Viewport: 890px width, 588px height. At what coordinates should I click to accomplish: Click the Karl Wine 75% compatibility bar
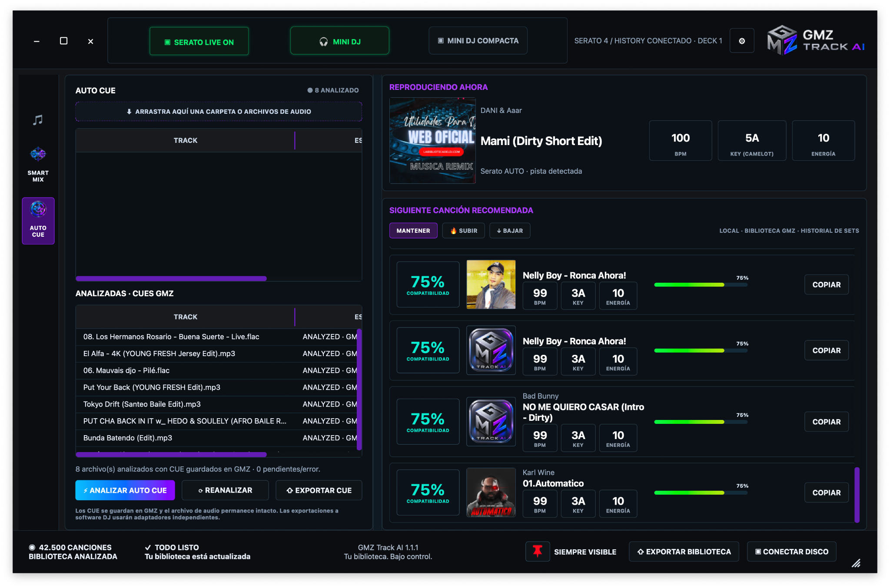[701, 492]
